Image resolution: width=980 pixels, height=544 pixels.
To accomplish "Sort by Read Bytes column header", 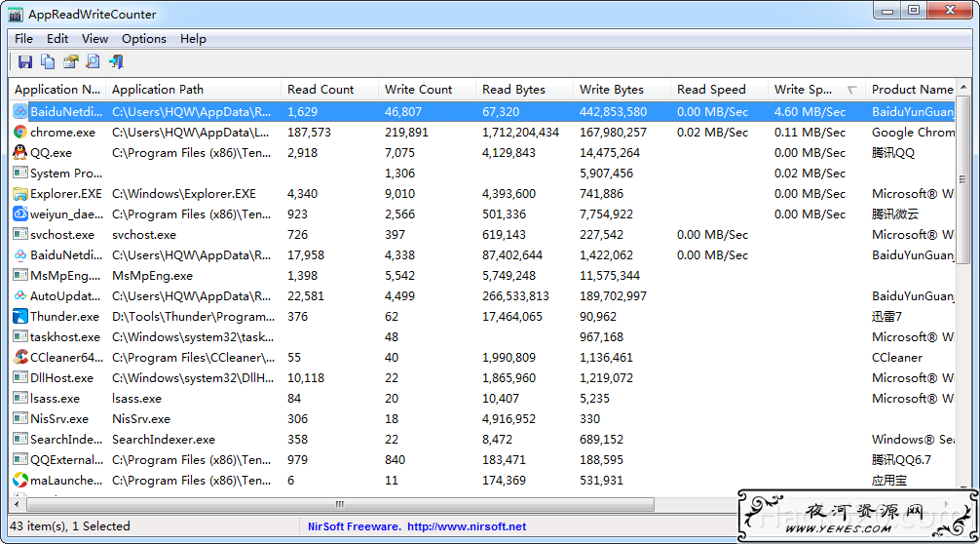I will coord(525,90).
